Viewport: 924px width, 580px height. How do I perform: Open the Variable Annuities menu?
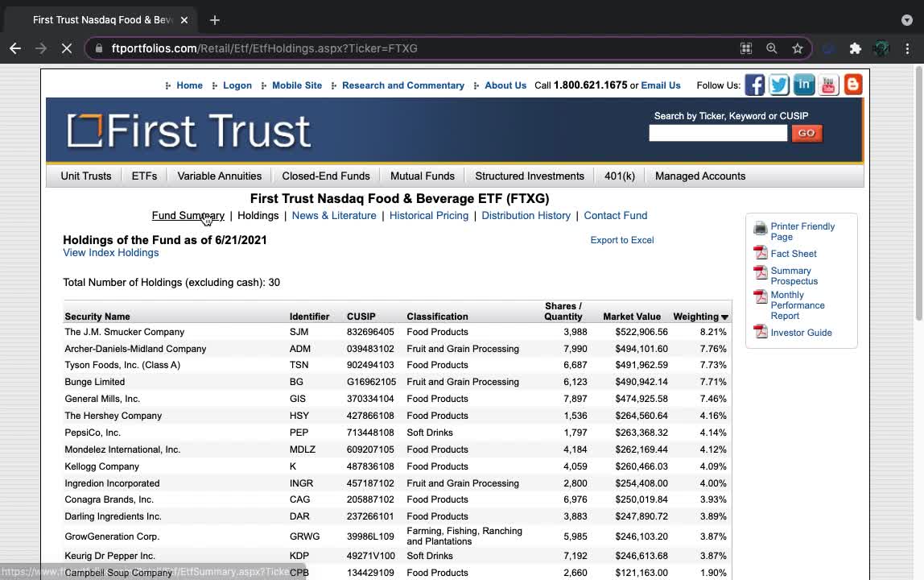point(219,176)
